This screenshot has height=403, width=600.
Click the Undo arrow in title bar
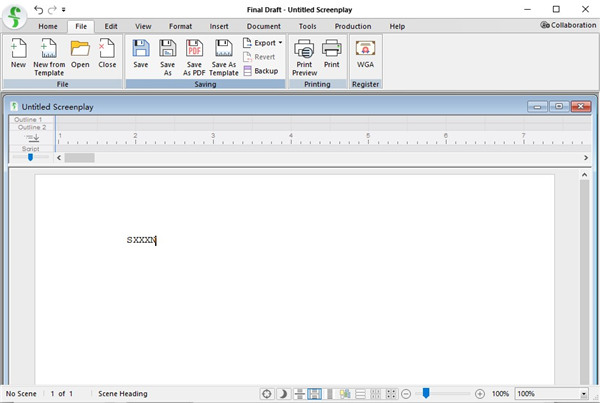39,9
